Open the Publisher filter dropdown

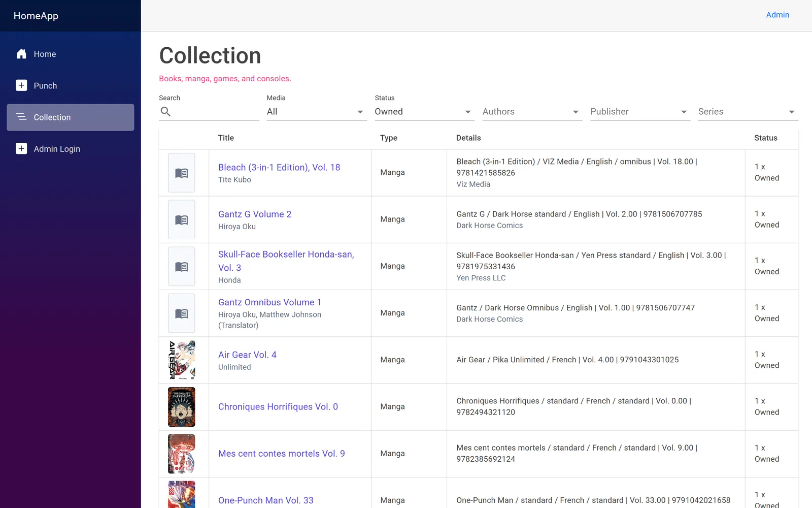pos(639,112)
